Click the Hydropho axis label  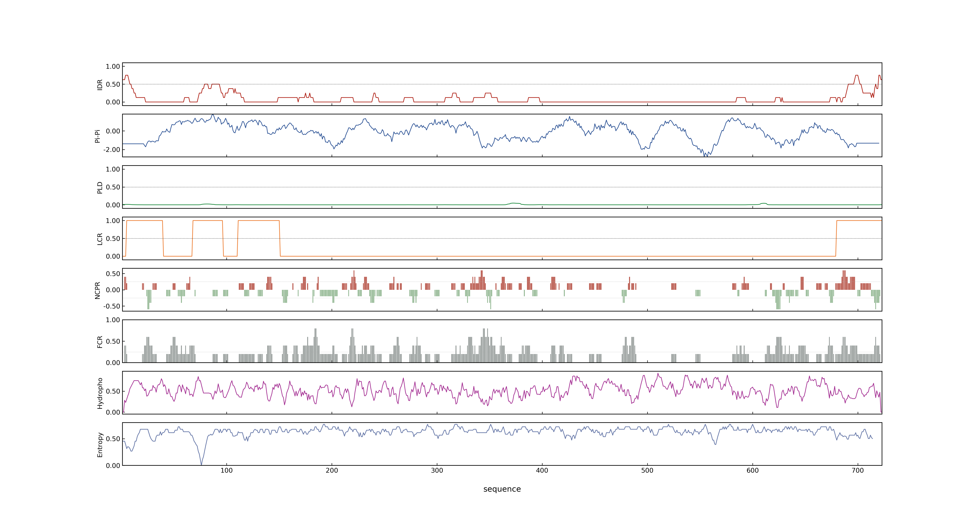[x=100, y=393]
